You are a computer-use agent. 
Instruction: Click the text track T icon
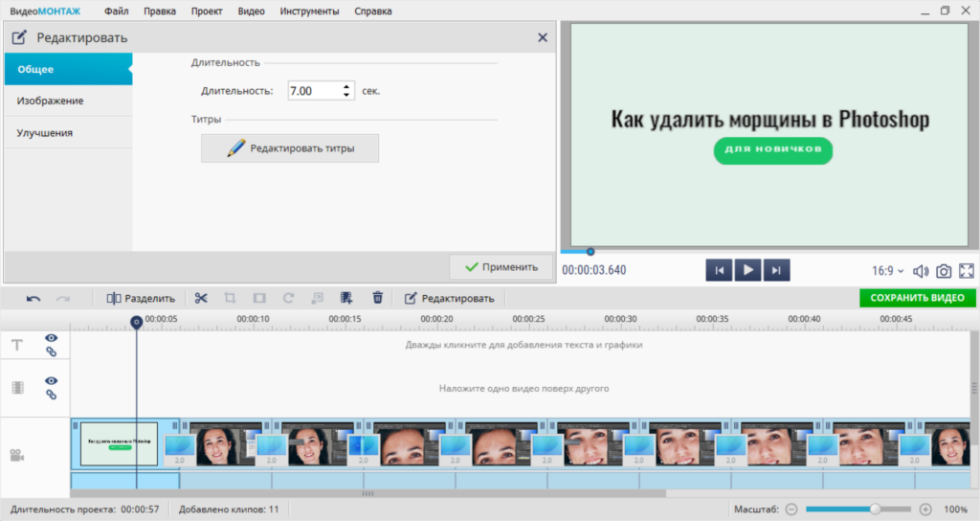[x=17, y=345]
